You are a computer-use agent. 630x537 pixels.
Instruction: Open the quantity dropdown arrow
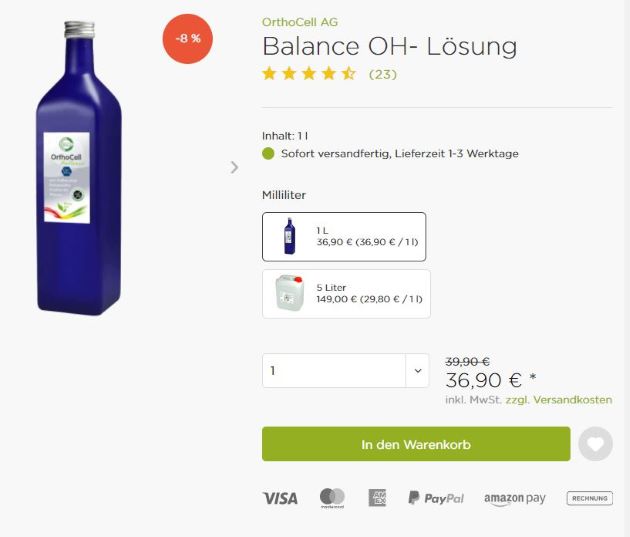click(418, 371)
